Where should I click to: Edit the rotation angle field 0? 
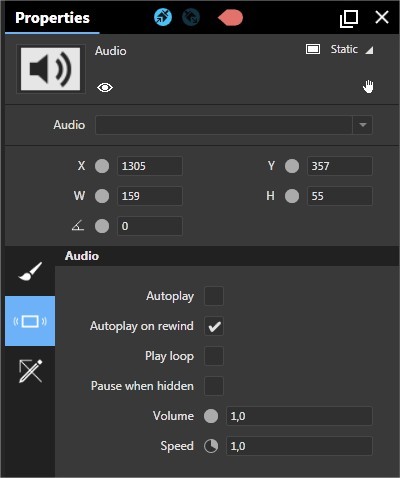(150, 226)
